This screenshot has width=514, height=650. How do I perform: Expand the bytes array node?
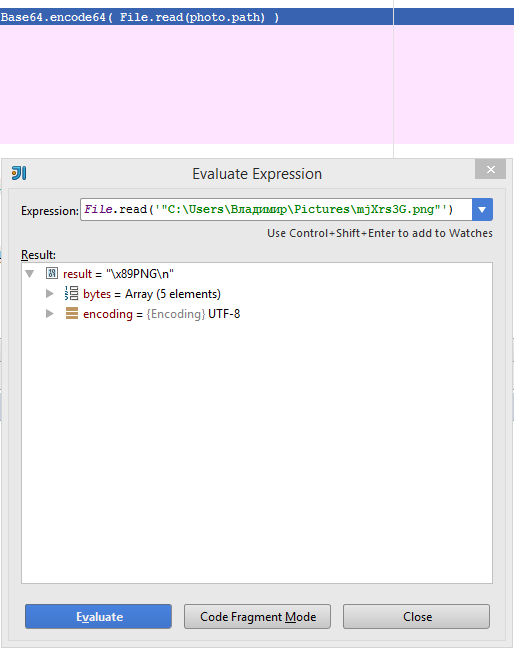[50, 293]
